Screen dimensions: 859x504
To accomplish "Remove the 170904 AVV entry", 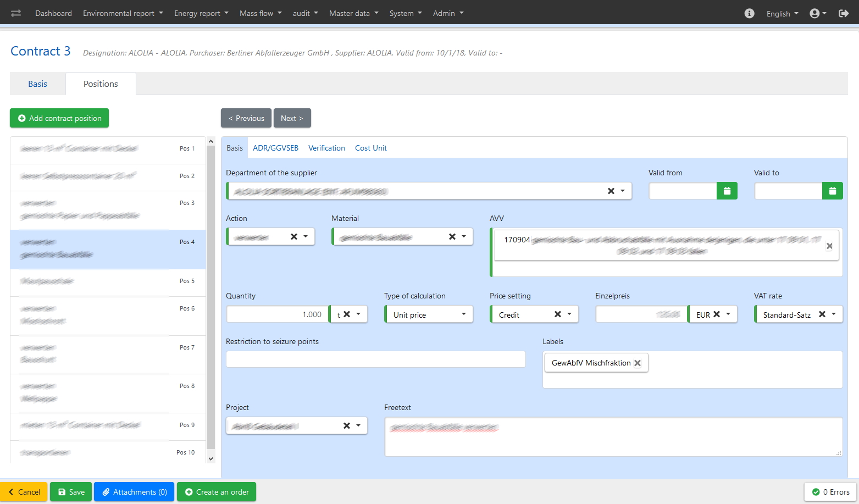I will (829, 246).
